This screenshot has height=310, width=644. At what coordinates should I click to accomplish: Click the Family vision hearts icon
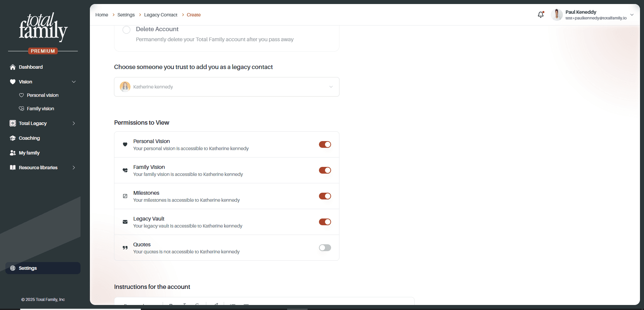21,109
